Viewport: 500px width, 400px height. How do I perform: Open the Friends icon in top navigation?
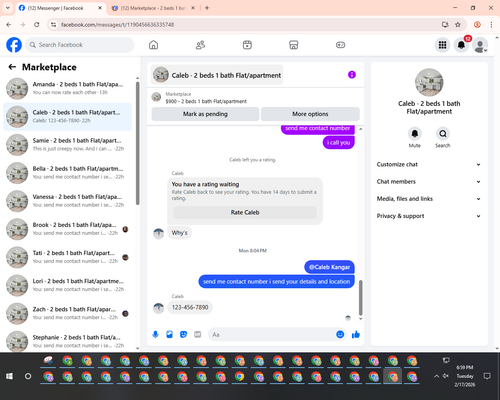200,45
